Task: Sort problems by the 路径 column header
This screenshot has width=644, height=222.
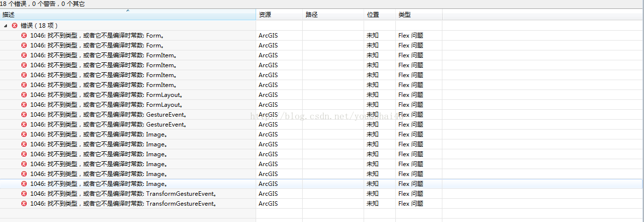Action: pos(333,15)
